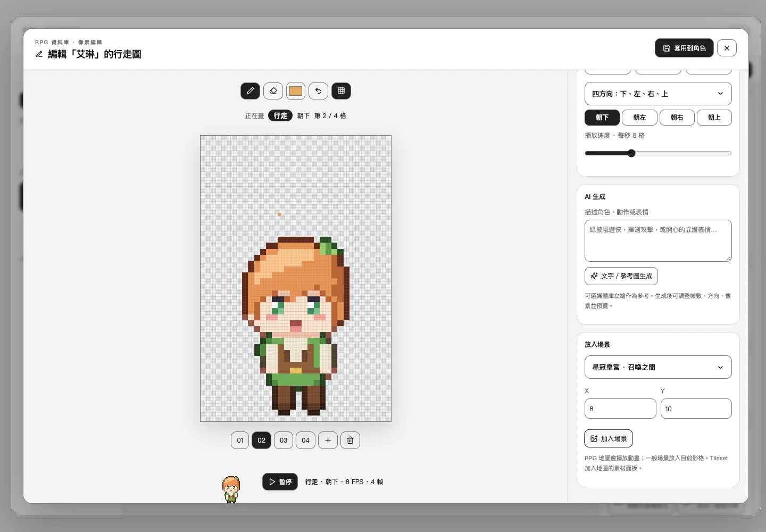Add a new animation frame

click(x=328, y=440)
